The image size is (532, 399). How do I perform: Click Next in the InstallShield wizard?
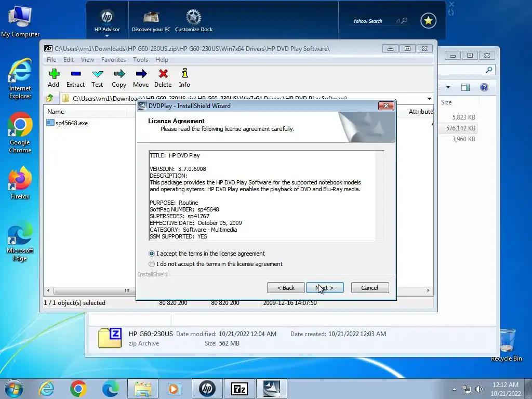pyautogui.click(x=325, y=288)
